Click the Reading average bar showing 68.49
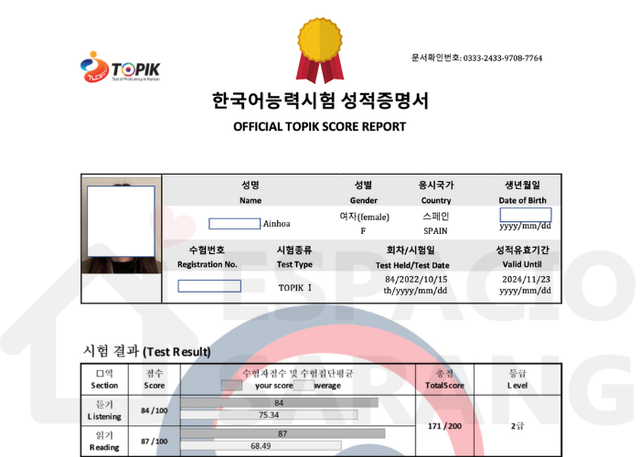This screenshot has width=640, height=457. [x=261, y=446]
